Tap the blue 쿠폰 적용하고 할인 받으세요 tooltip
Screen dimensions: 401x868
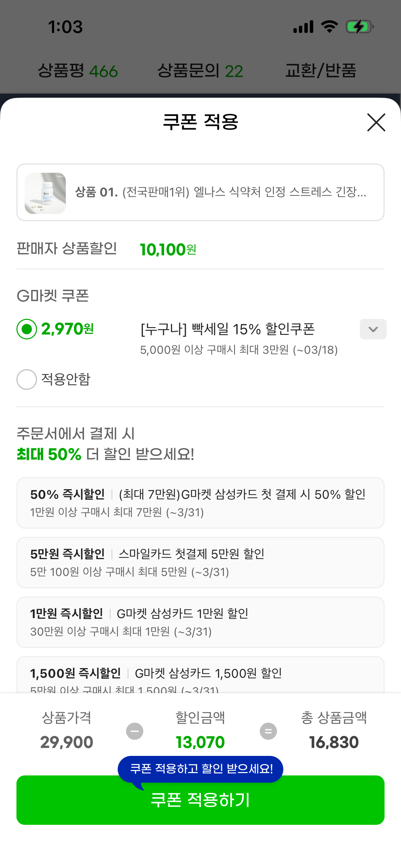pyautogui.click(x=201, y=769)
